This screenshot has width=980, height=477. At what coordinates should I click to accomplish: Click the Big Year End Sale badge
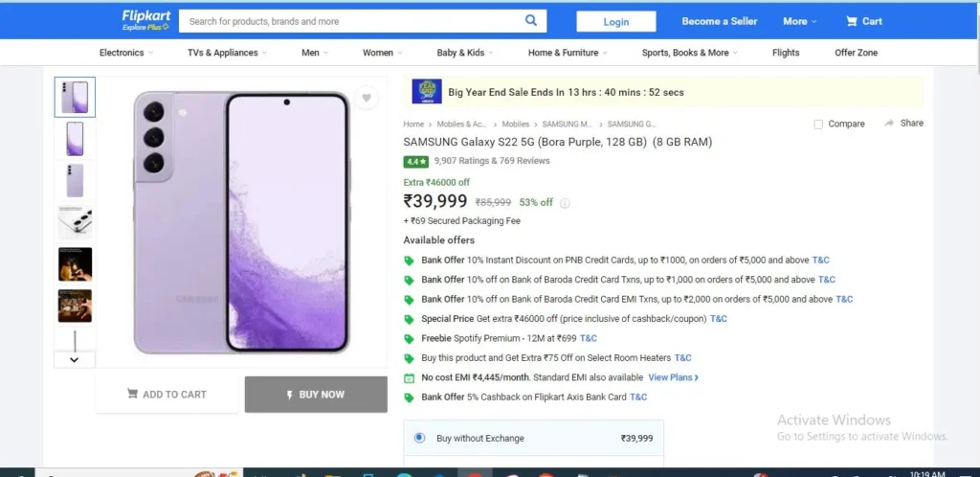click(x=427, y=91)
